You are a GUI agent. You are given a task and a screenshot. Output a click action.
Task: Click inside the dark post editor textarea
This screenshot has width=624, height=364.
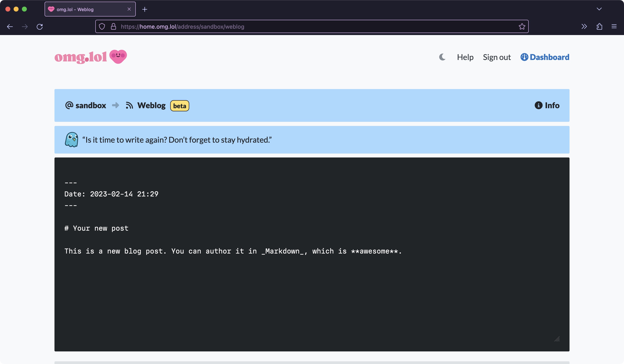click(x=312, y=292)
